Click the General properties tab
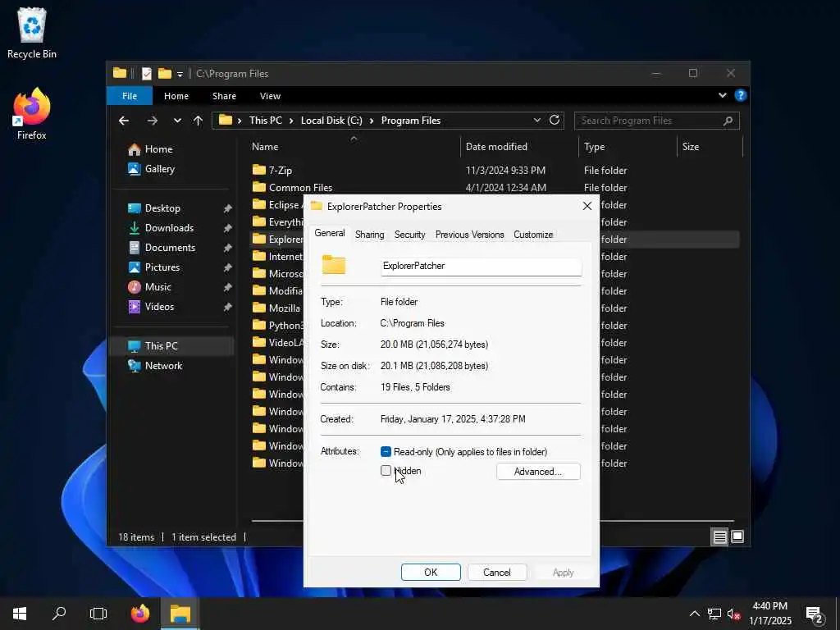 click(x=330, y=233)
